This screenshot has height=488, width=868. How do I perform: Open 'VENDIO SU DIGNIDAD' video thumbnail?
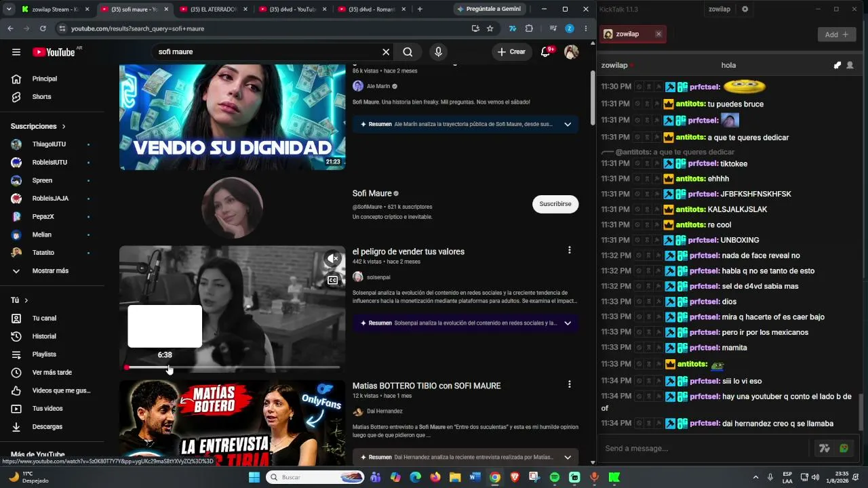tap(233, 117)
